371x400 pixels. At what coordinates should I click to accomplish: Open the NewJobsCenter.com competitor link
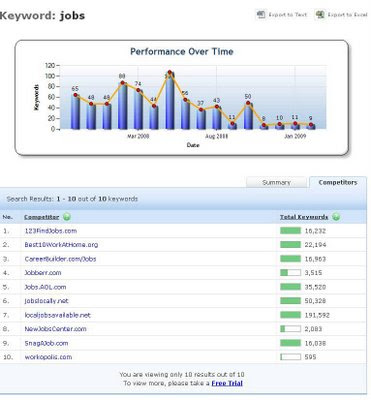click(x=55, y=329)
